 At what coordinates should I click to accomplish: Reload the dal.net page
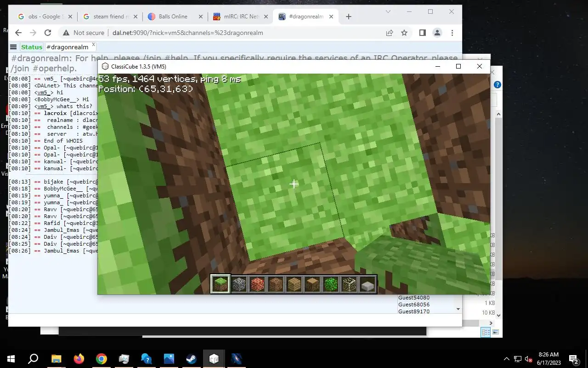[x=48, y=33]
